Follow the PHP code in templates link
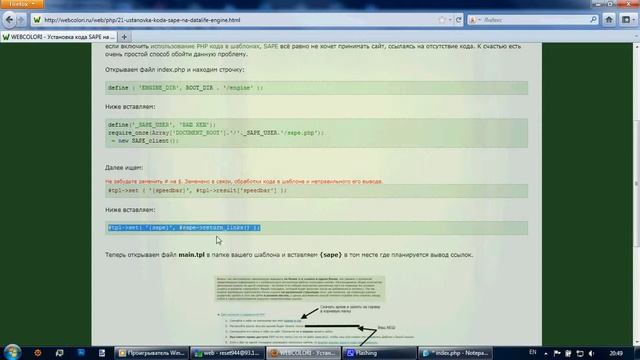The height and width of the screenshot is (360, 640). pyautogui.click(x=205, y=47)
